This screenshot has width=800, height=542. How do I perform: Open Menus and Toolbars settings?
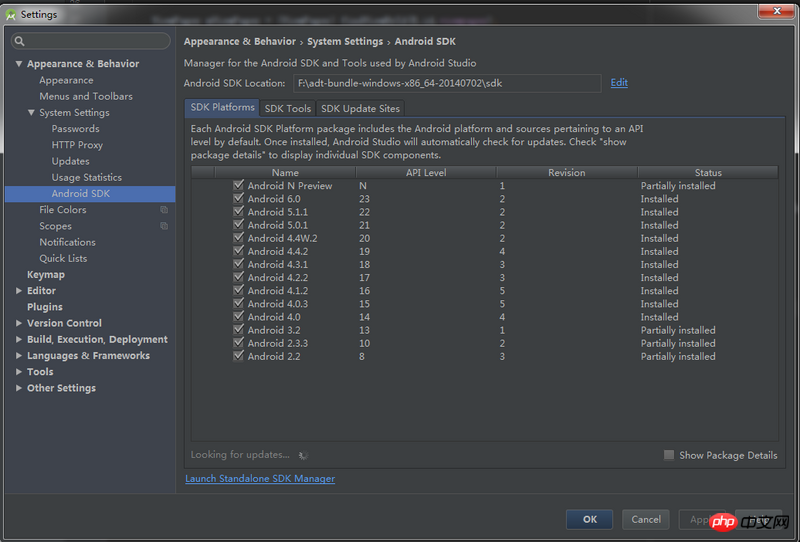(86, 96)
